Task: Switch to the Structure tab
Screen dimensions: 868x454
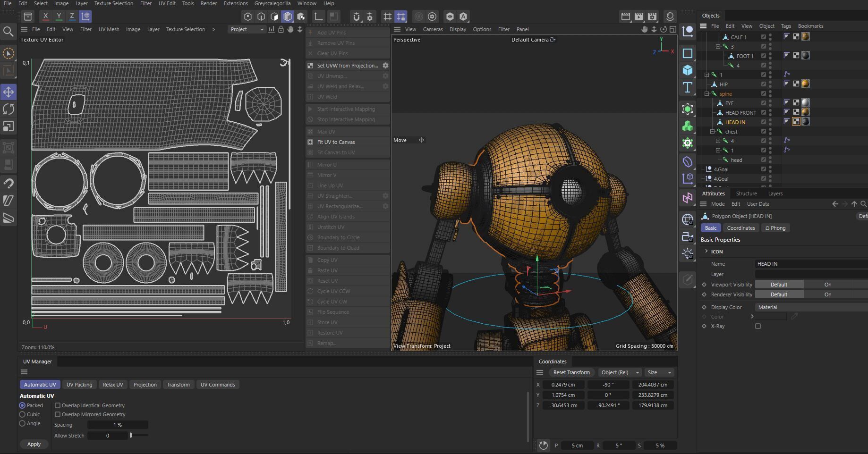Action: pos(746,193)
